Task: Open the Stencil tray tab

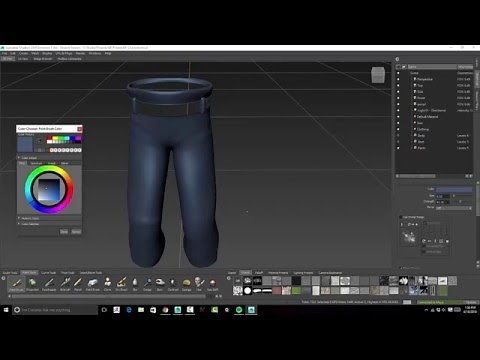Action: pos(246,273)
